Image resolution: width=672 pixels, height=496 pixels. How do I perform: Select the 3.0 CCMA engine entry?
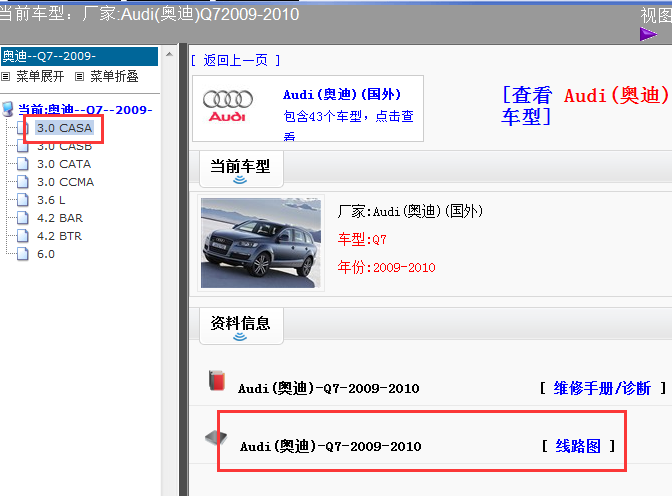pyautogui.click(x=65, y=182)
